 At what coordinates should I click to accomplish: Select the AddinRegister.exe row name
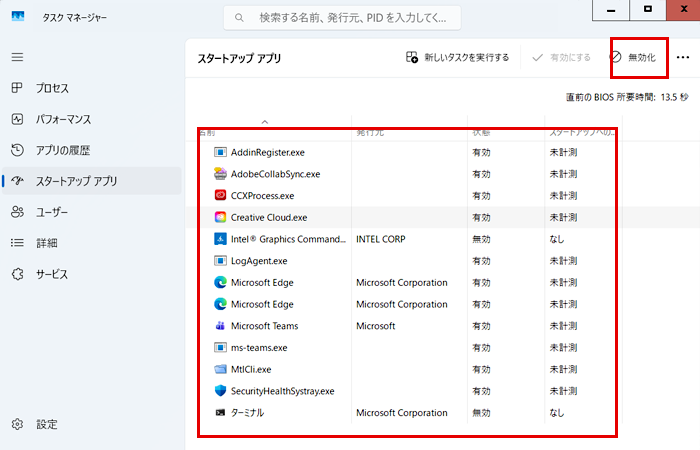pos(267,152)
